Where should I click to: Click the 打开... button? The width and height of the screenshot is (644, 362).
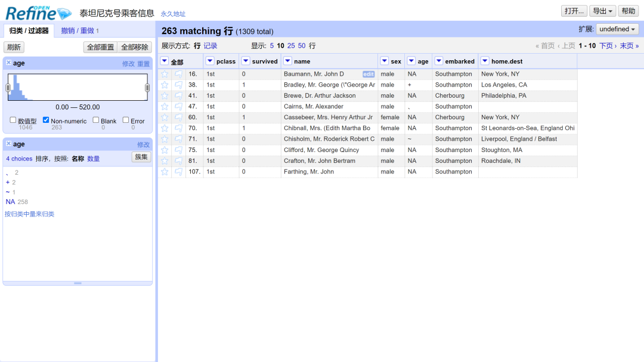[x=574, y=11]
